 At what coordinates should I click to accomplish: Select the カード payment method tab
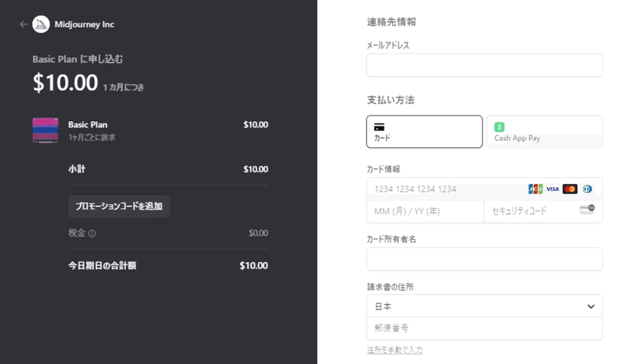[x=425, y=131]
